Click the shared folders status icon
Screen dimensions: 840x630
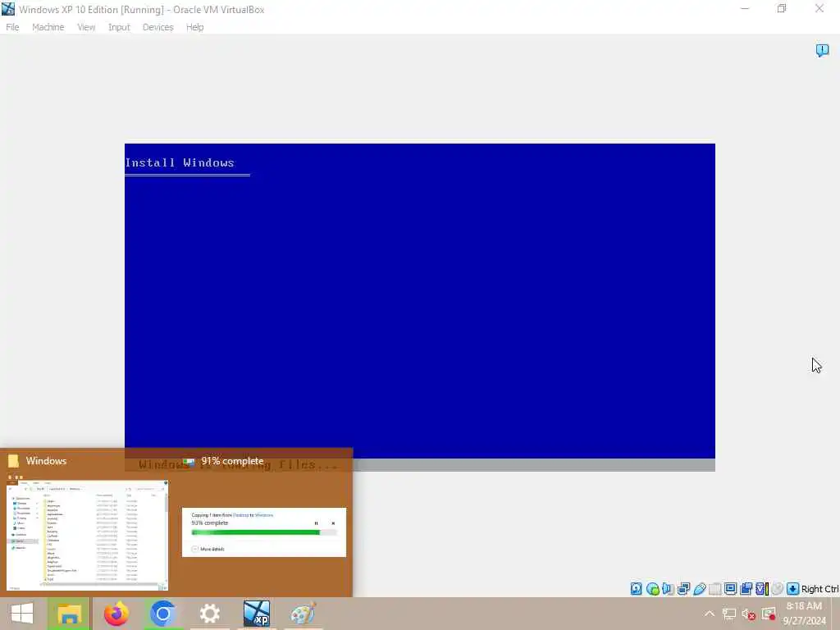pyautogui.click(x=714, y=589)
